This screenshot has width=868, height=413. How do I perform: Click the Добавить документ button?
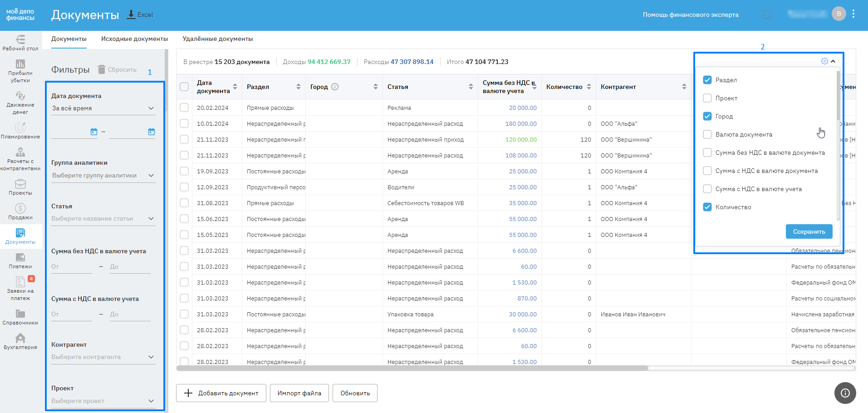pyautogui.click(x=221, y=393)
